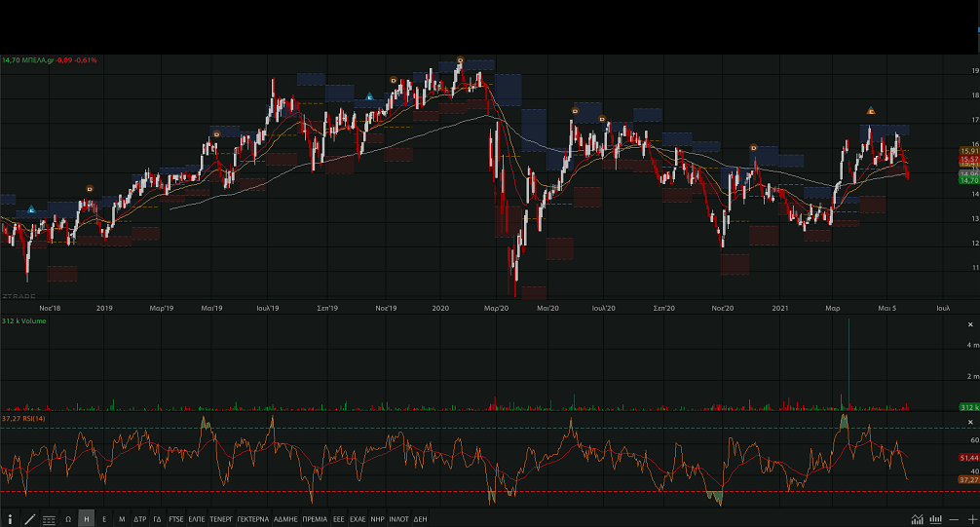Close the Volume indicator panel
Viewport: 980px width, 527px height.
click(970, 321)
